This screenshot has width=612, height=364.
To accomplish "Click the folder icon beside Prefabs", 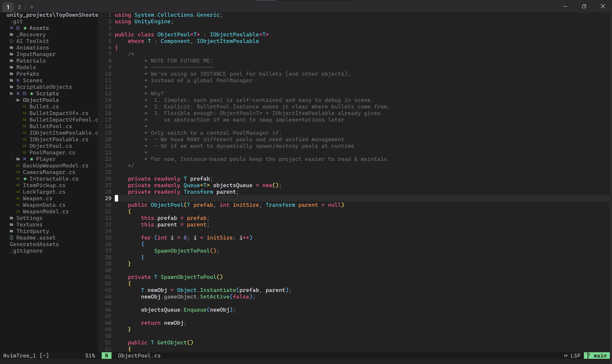I will [11, 74].
